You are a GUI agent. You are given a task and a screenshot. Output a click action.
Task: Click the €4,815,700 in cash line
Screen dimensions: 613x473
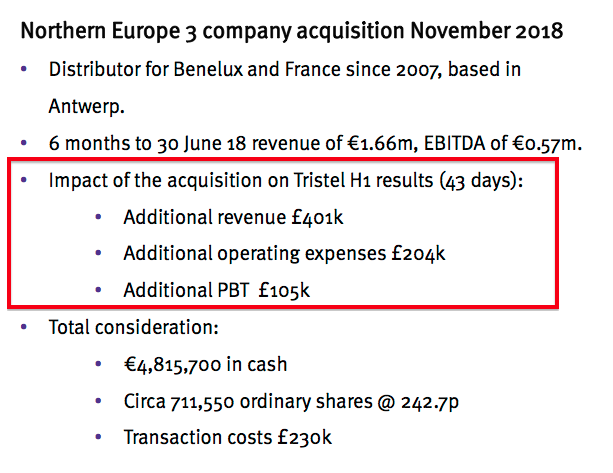pyautogui.click(x=205, y=364)
